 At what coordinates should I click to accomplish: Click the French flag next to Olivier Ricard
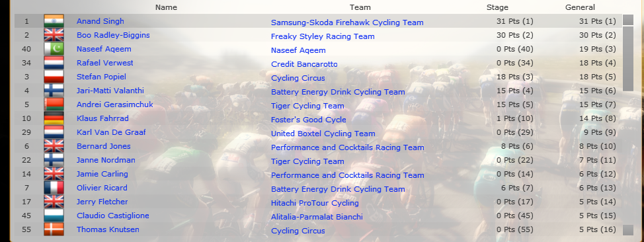point(54,188)
